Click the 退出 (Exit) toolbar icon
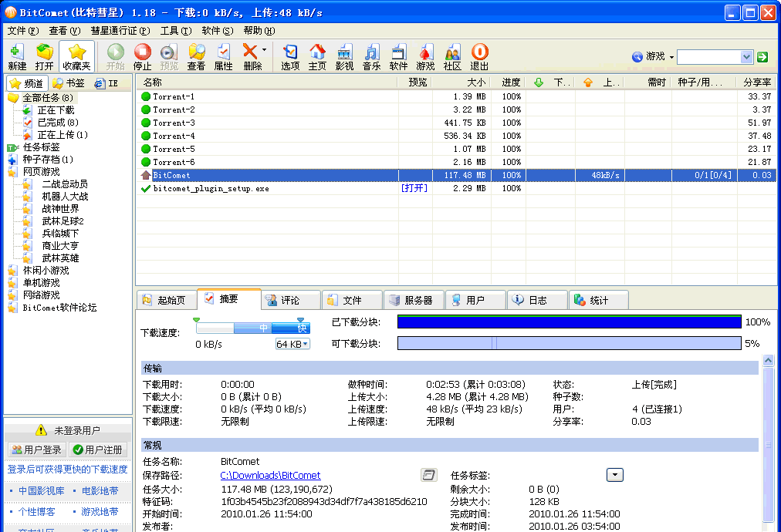 (479, 57)
